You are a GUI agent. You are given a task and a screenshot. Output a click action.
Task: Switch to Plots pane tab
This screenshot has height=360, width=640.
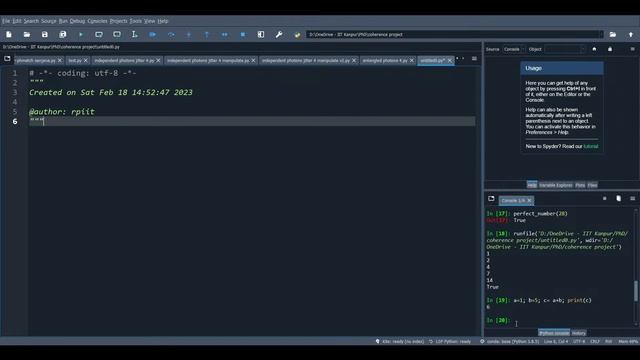(x=580, y=185)
